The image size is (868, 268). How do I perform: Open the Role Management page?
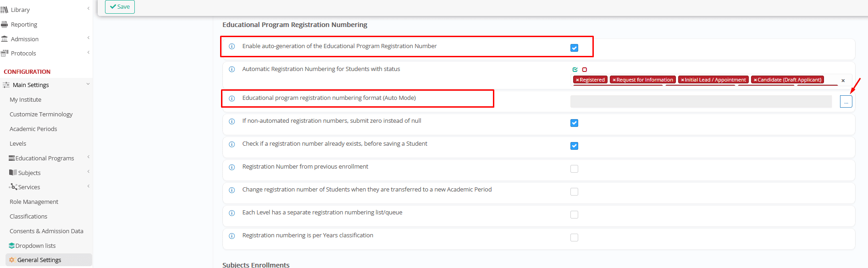[34, 202]
